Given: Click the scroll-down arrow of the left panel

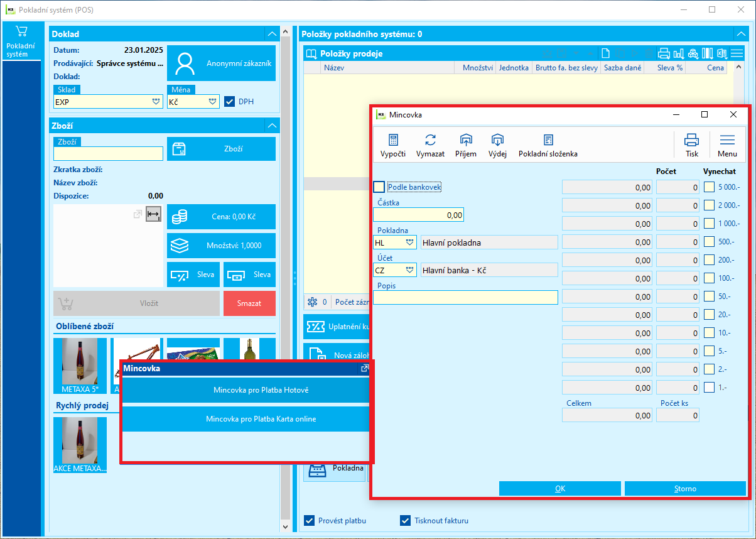Looking at the screenshot, I should (286, 527).
